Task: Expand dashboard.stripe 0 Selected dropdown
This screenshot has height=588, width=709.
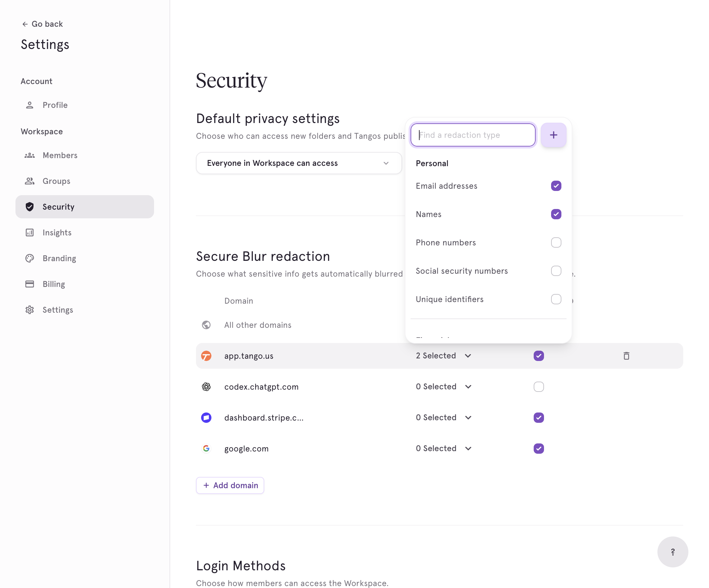Action: pos(444,418)
